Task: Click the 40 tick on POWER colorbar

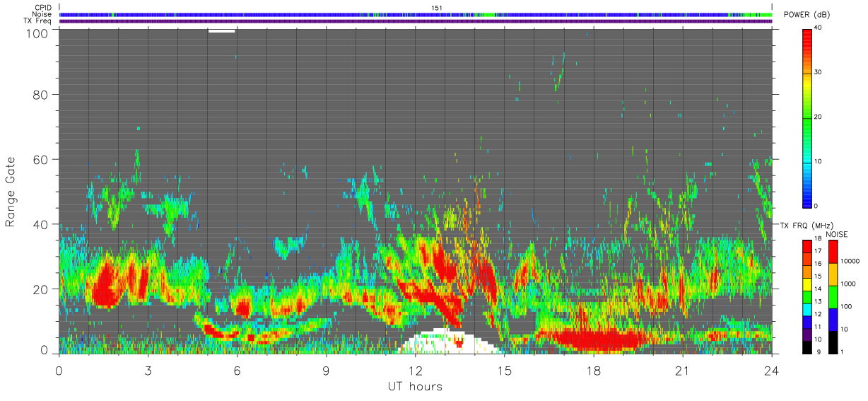Action: 817,28
